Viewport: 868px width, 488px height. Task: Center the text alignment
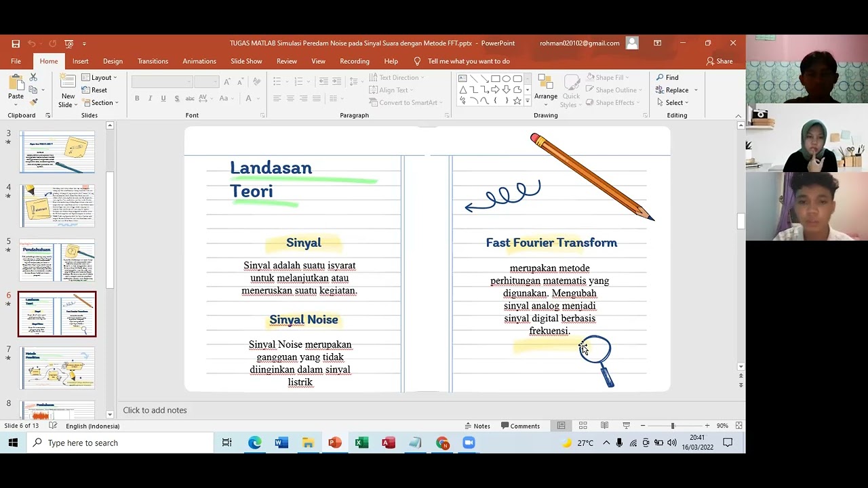pos(290,98)
